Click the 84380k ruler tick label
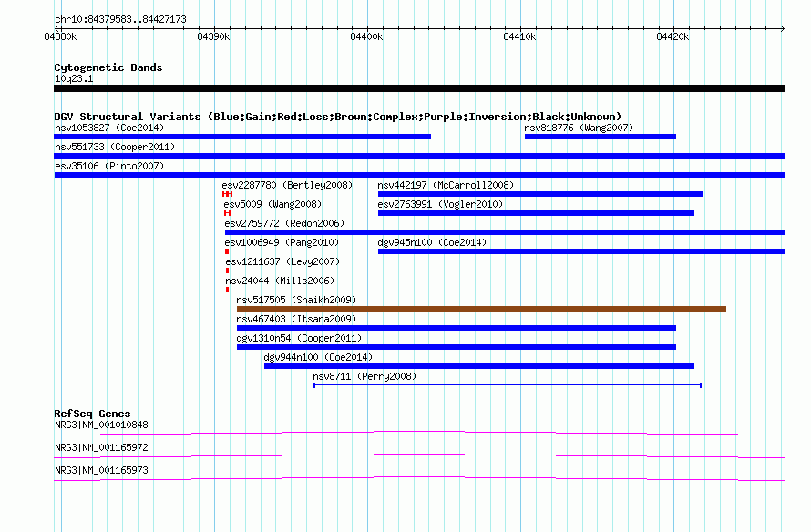Viewport: 811px width, 532px height. coord(60,36)
